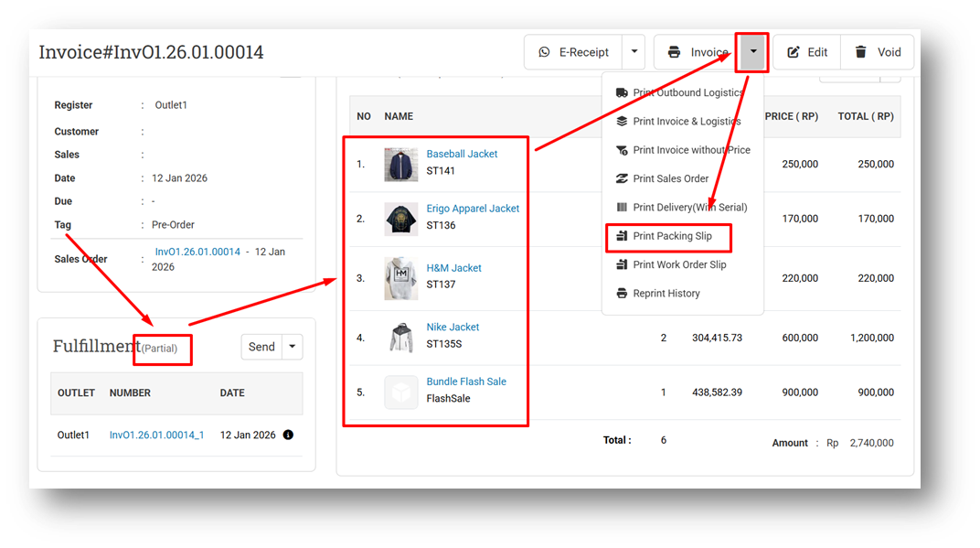Open the Erigo Apparel Jacket link
980x548 pixels.
[x=473, y=209]
